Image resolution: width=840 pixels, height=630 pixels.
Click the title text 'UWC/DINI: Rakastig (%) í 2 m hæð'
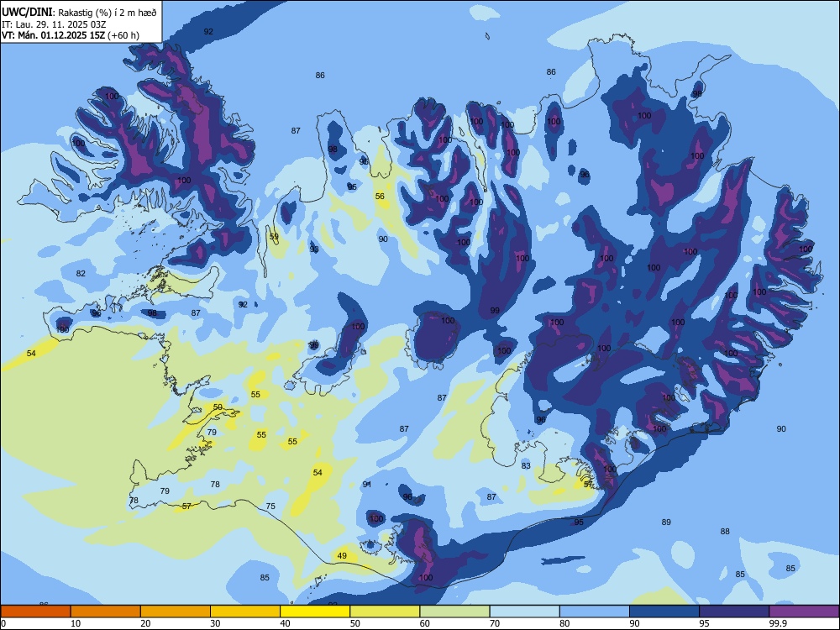(79, 13)
